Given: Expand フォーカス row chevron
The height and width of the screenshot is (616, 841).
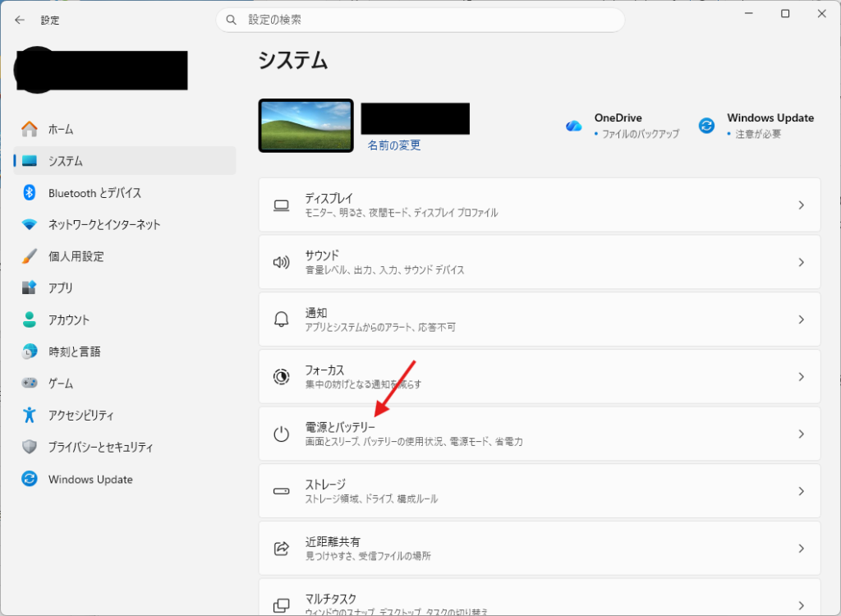Looking at the screenshot, I should 802,377.
